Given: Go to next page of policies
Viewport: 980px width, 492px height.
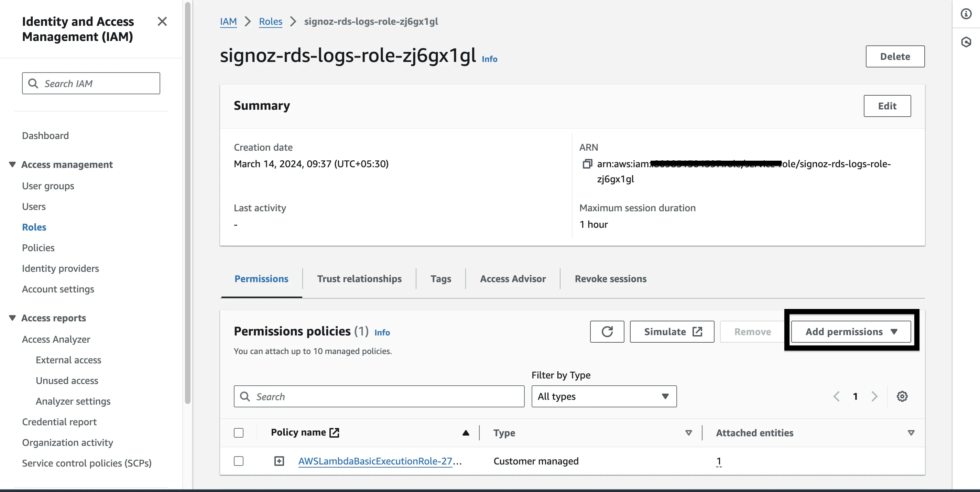Looking at the screenshot, I should click(874, 396).
